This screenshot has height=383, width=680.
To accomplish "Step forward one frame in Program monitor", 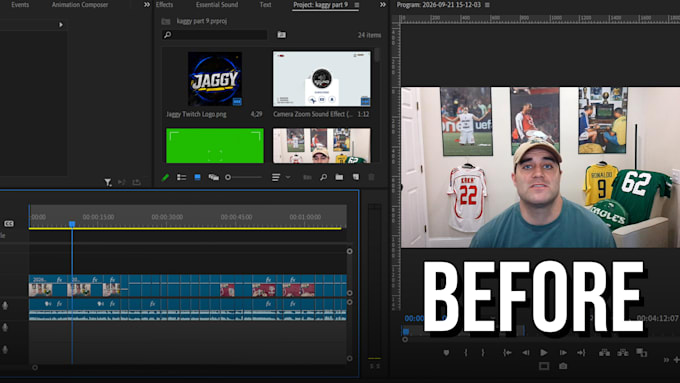I will (563, 353).
